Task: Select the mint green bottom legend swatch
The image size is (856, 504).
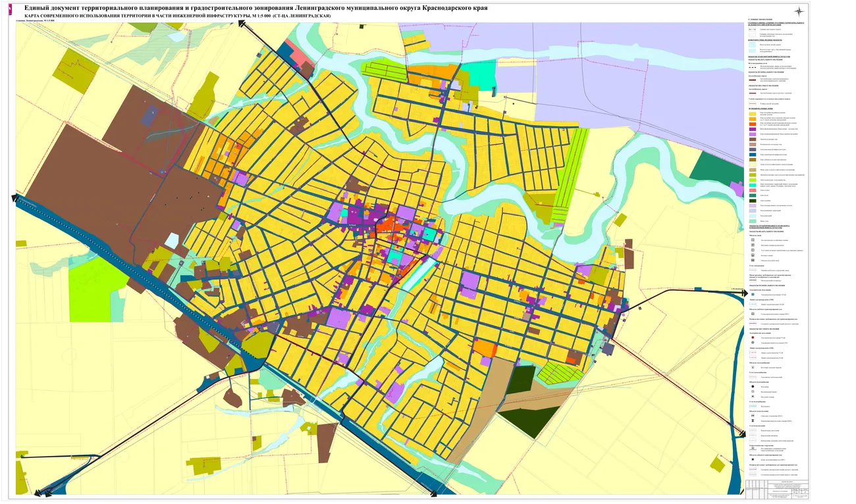Action: point(753,221)
